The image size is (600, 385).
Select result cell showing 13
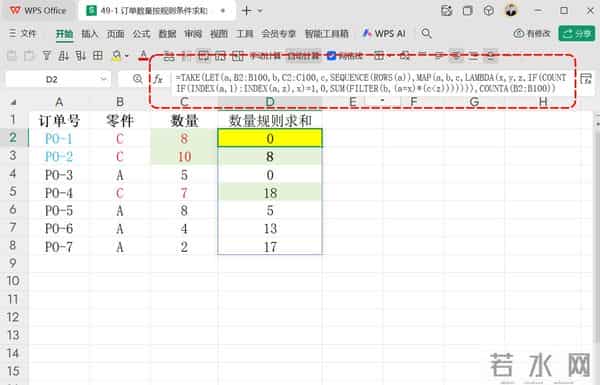(x=270, y=229)
